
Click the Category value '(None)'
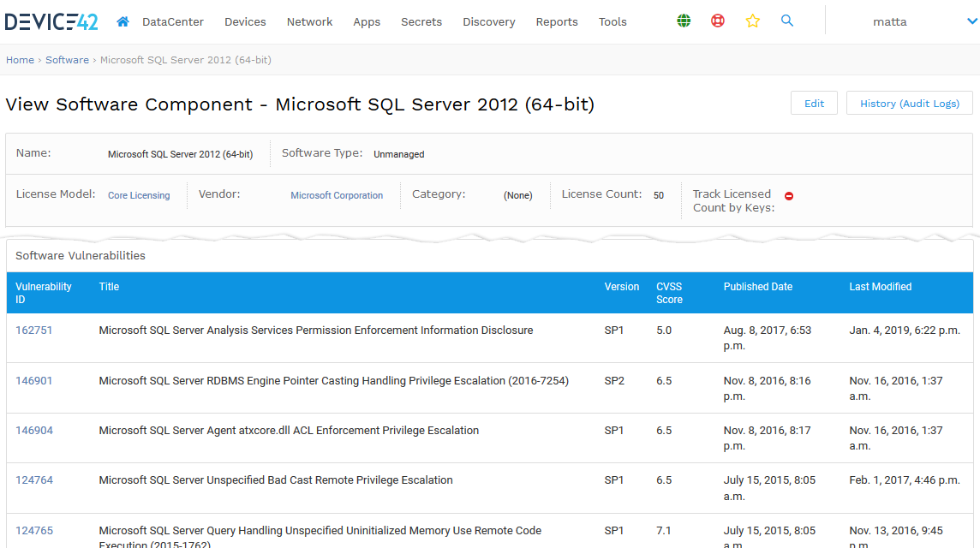tap(517, 195)
